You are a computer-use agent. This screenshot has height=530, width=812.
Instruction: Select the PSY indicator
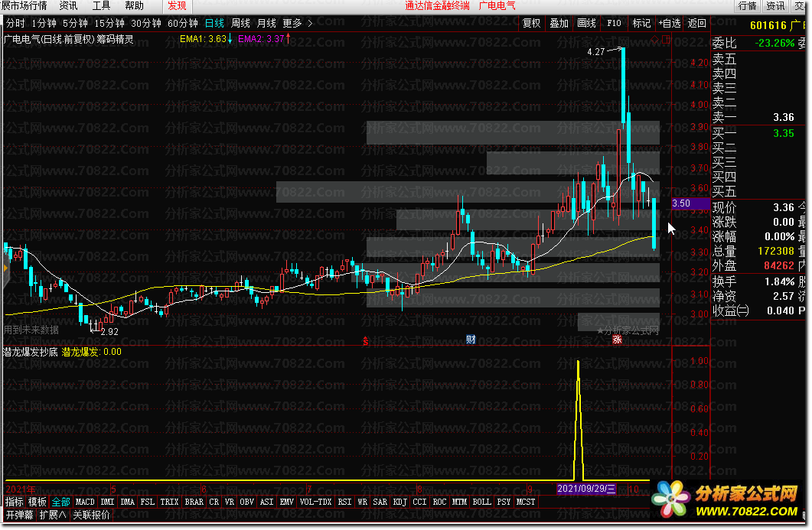(504, 502)
